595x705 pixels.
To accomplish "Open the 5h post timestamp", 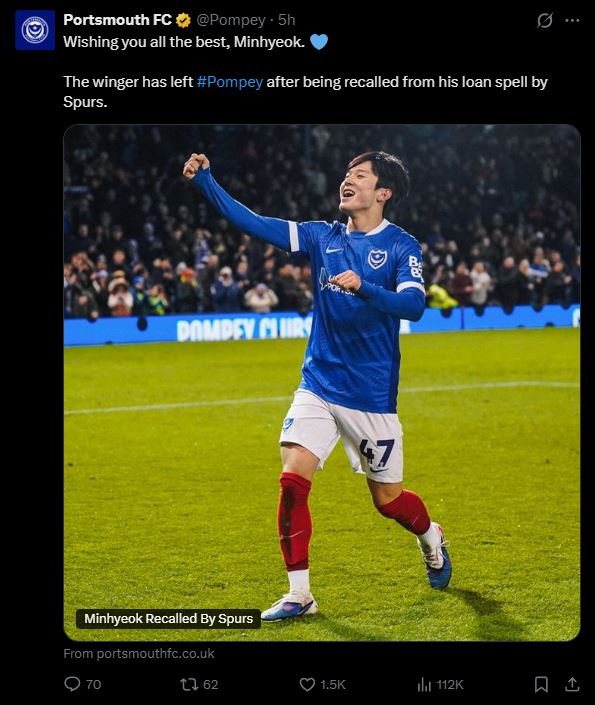I will 286,20.
